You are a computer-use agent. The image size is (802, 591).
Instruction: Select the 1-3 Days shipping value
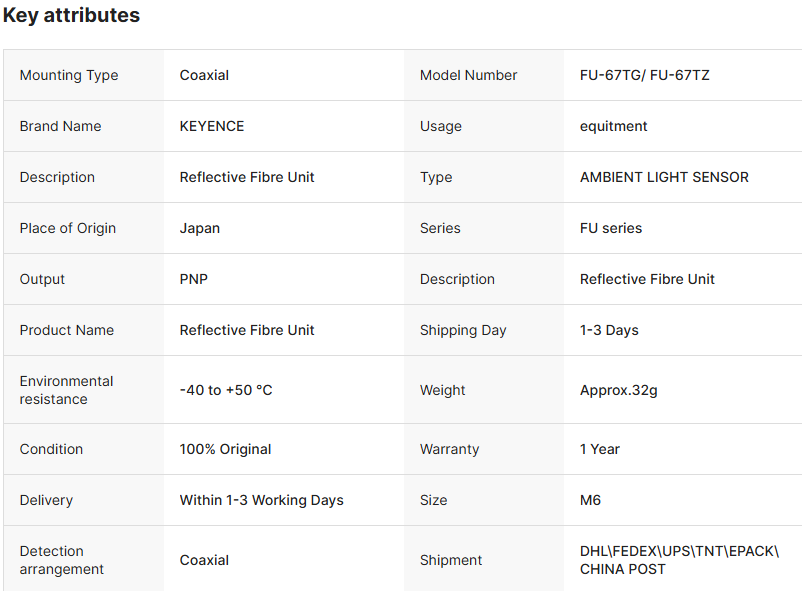pyautogui.click(x=609, y=330)
